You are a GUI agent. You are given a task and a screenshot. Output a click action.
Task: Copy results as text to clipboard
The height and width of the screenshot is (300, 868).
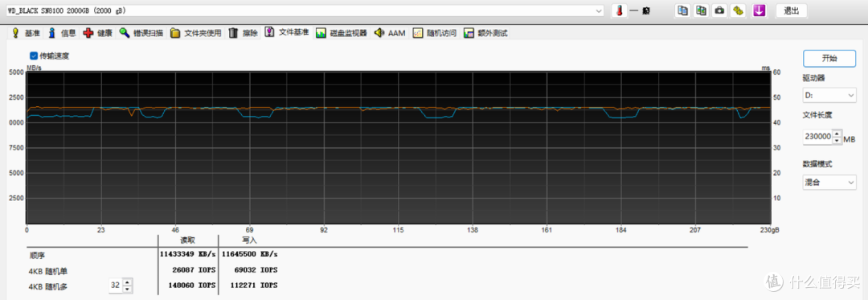click(x=682, y=10)
